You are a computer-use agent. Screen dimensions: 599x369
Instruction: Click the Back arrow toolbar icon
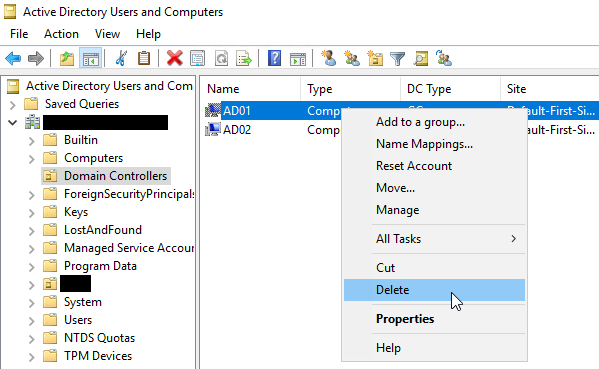click(x=13, y=58)
